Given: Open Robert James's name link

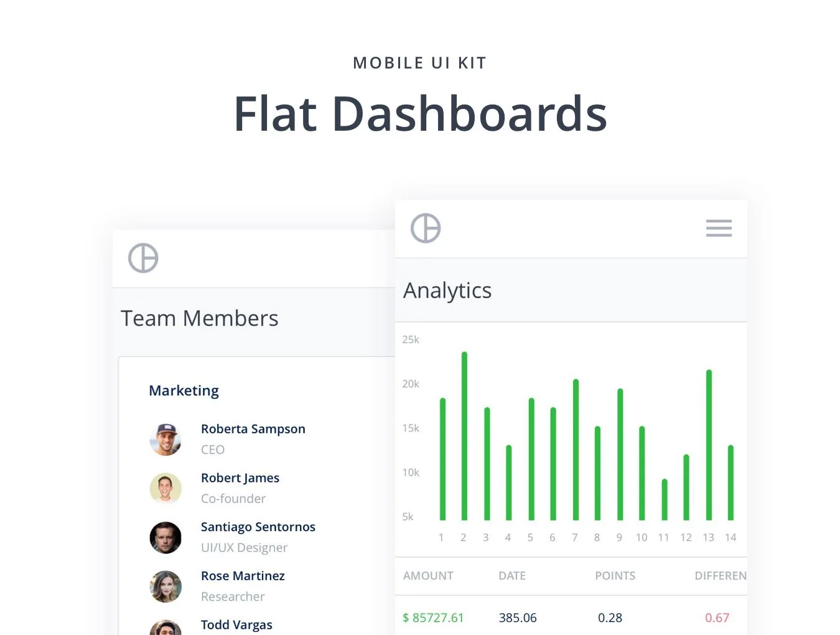Looking at the screenshot, I should (x=240, y=478).
